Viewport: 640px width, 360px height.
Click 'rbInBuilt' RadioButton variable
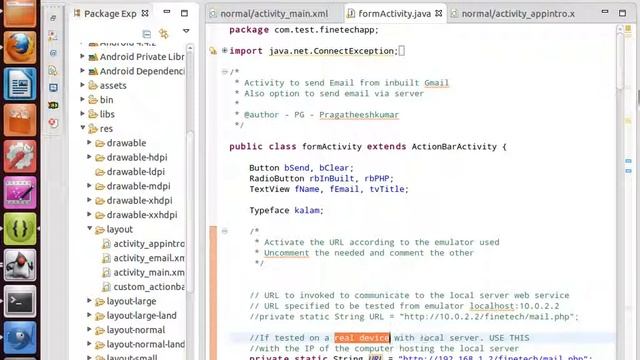click(x=332, y=179)
